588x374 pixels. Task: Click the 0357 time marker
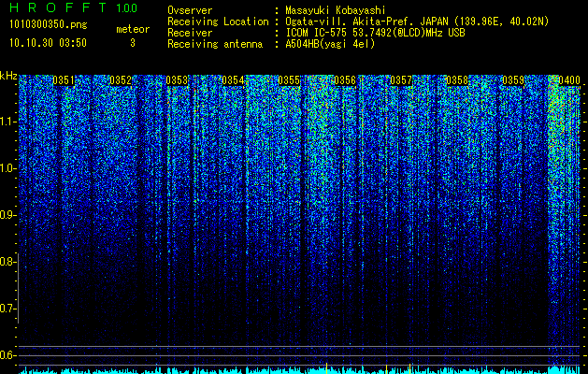click(401, 80)
